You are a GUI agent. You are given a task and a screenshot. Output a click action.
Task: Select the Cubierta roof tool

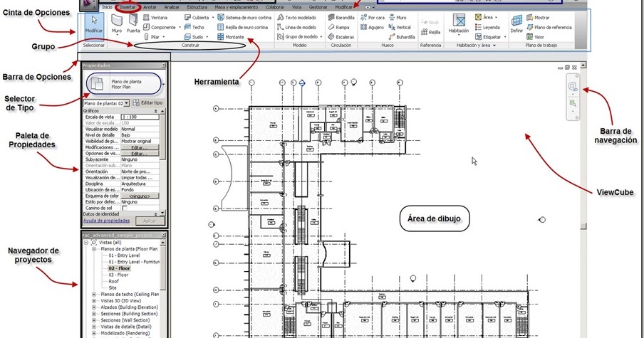[197, 18]
